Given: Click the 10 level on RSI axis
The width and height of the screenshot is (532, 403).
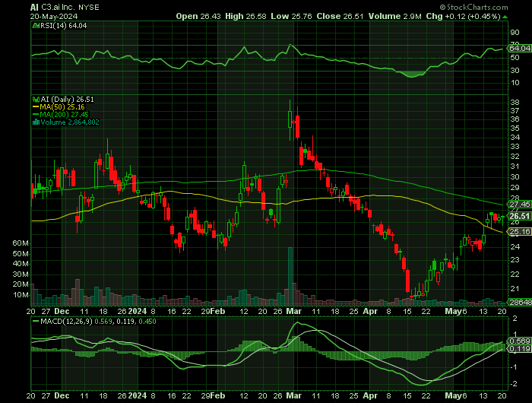Looking at the screenshot, I should [515, 83].
